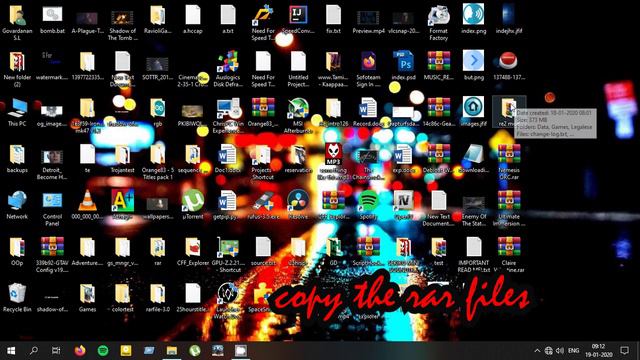Viewport: 640px width, 360px height.
Task: Select the MUSIC_RE... rar archive
Action: [438, 65]
